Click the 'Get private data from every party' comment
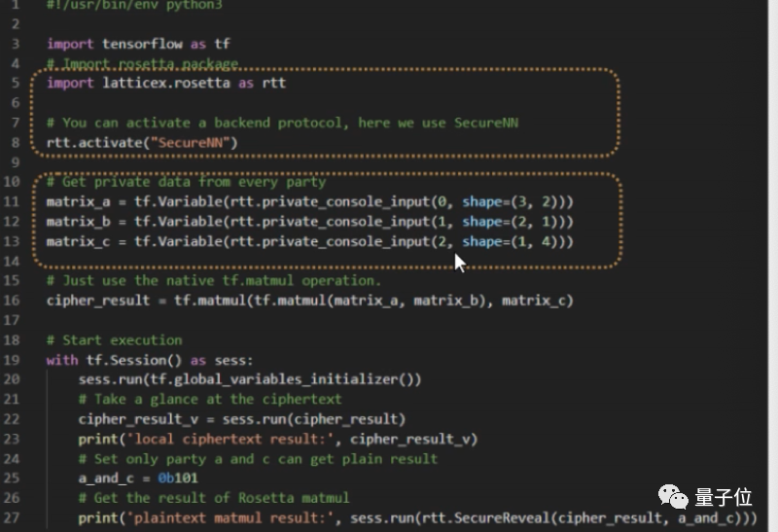 coord(186,182)
